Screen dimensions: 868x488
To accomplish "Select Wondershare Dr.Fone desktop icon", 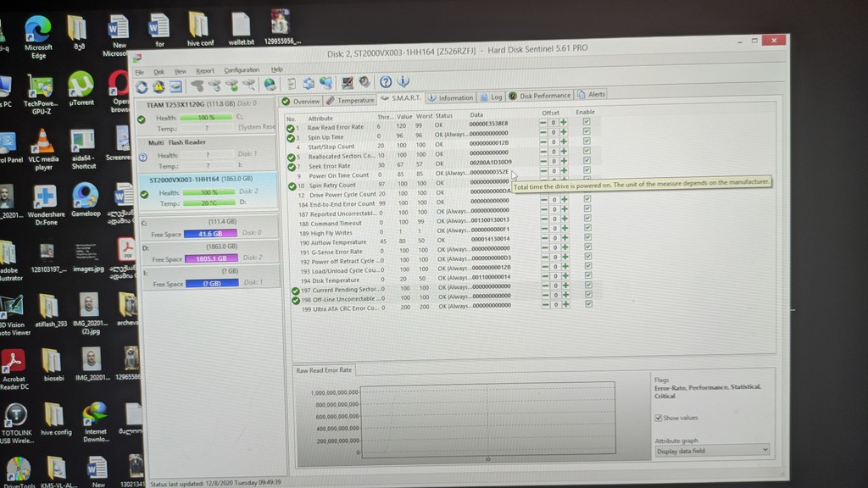I will [46, 205].
